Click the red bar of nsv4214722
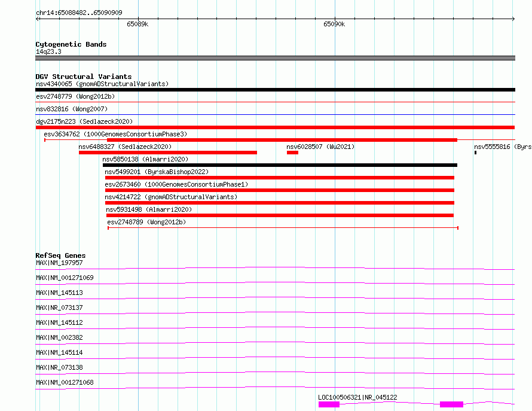Viewport: 532px width, 411px height. (280, 203)
